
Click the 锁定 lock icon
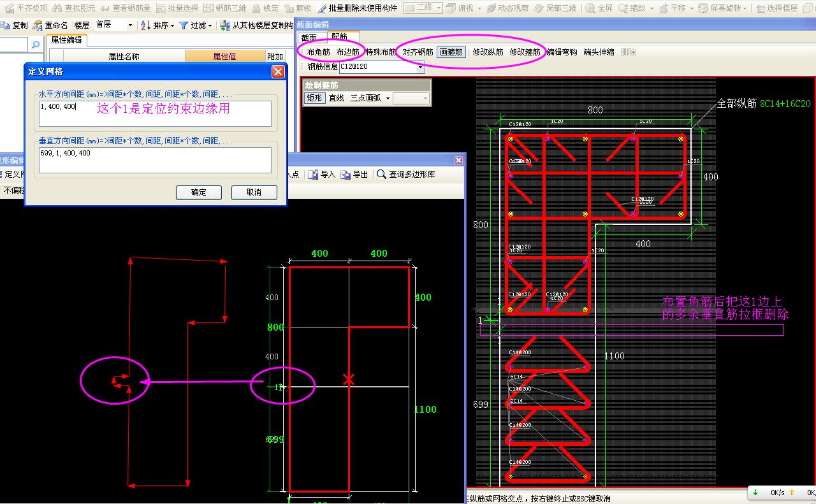(x=256, y=8)
